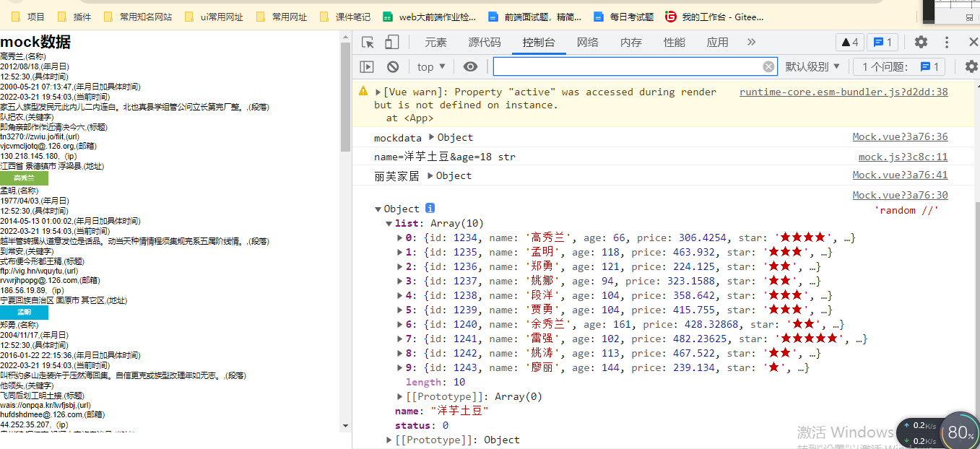
Task: Open live expression eye icon
Action: [470, 67]
